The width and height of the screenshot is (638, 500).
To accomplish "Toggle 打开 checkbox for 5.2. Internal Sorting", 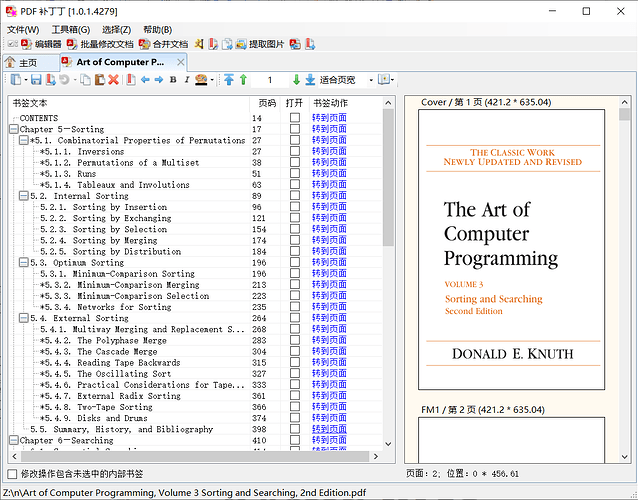I will (x=295, y=196).
